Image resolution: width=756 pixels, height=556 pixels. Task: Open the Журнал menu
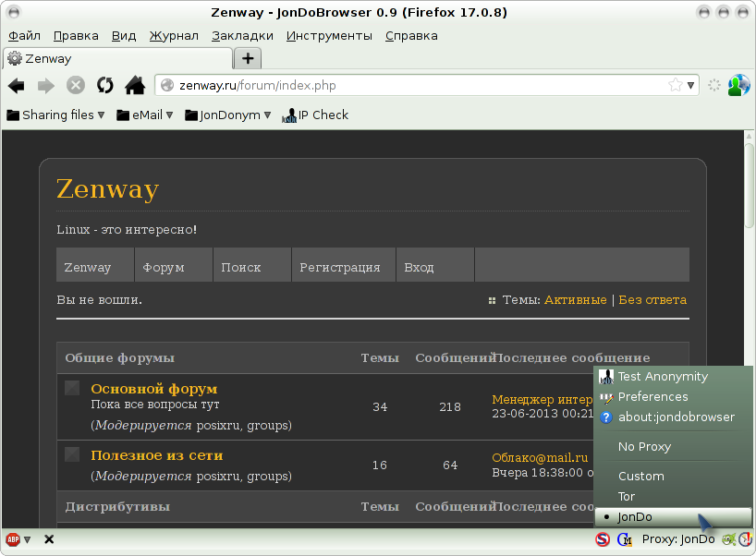click(174, 36)
